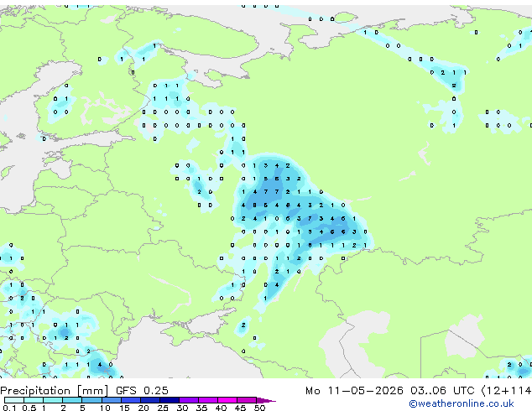Pick the 1–2 mm legend swatch

pos(53,400)
